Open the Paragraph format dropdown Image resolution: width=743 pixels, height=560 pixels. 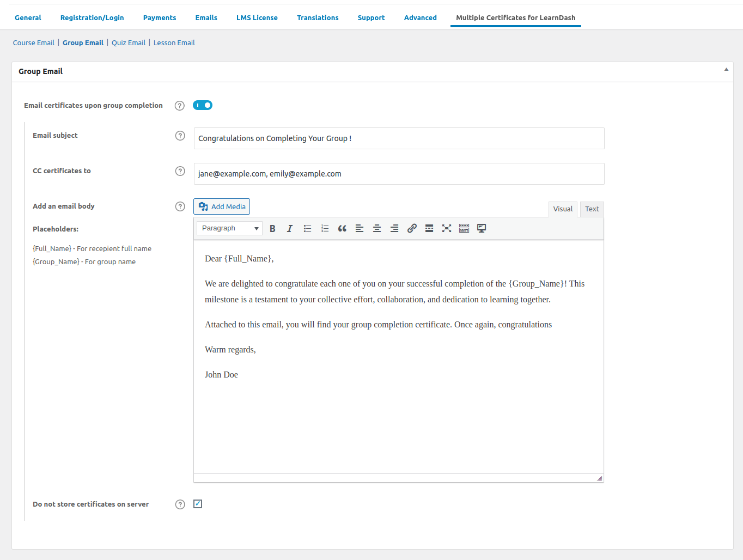(x=229, y=228)
